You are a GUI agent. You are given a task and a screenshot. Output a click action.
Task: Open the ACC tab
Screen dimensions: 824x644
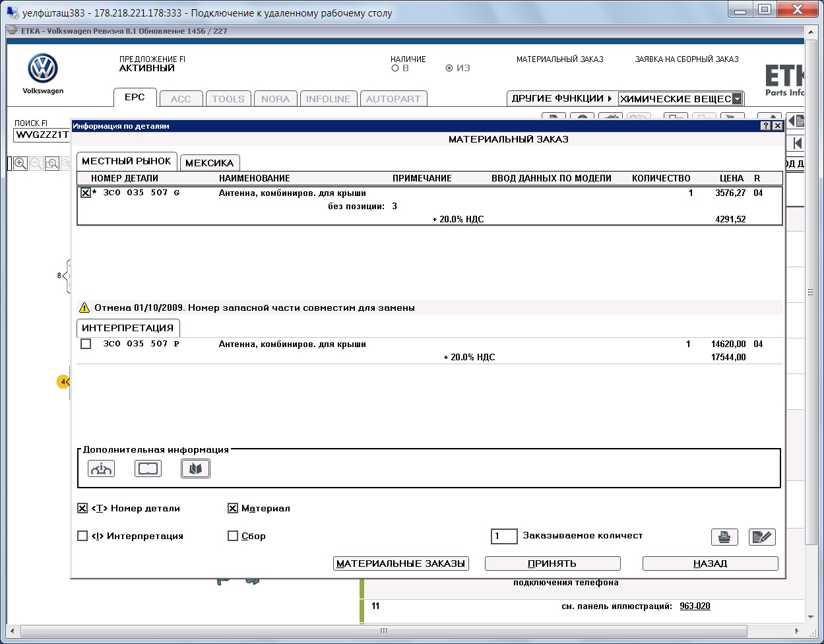[x=181, y=99]
